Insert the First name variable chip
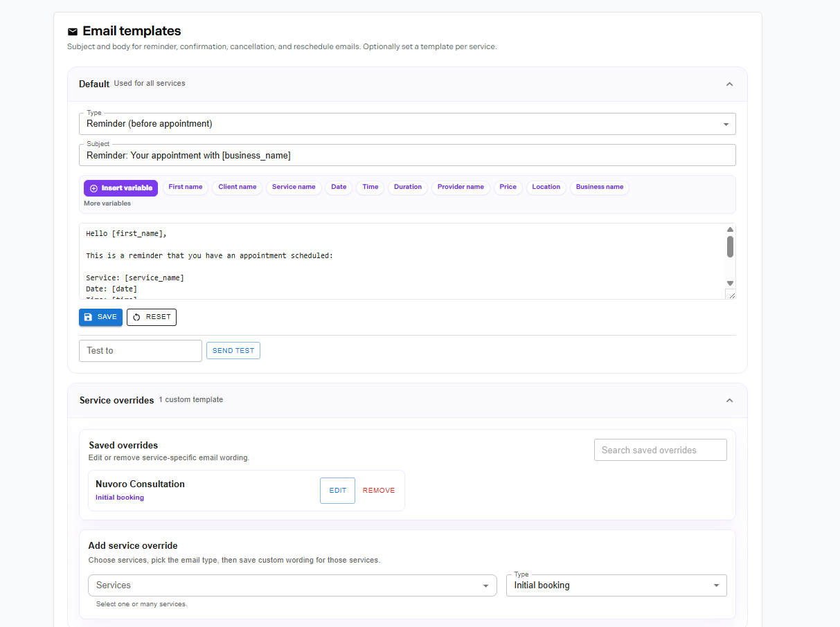The height and width of the screenshot is (627, 840). point(186,188)
